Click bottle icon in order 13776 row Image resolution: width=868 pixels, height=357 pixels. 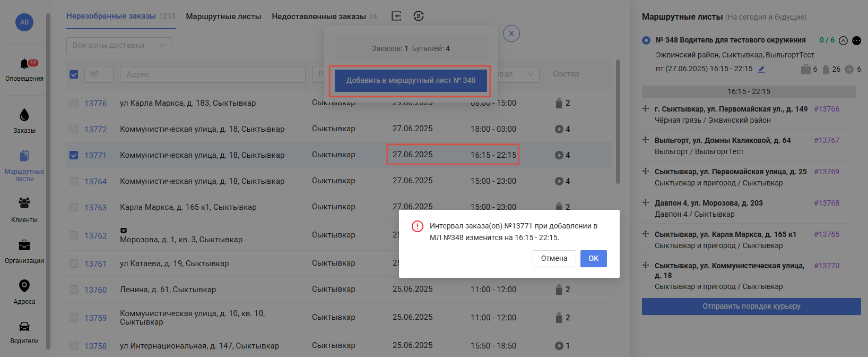[559, 103]
